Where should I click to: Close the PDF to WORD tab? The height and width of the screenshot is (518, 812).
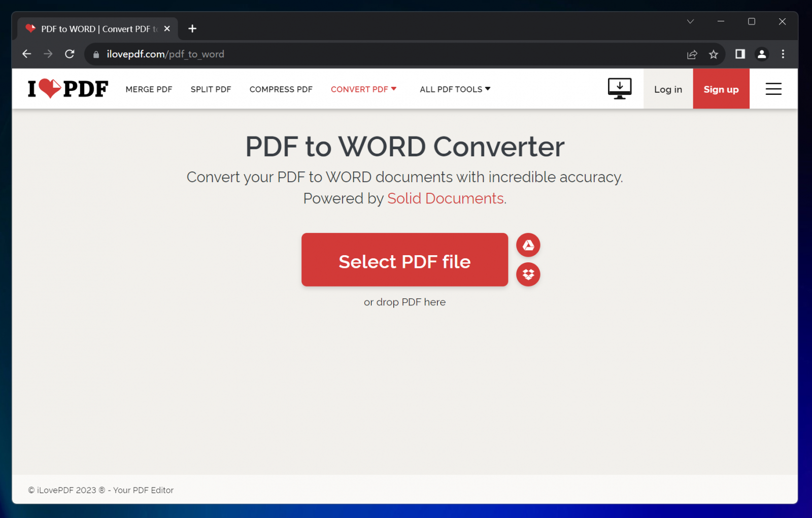(167, 29)
